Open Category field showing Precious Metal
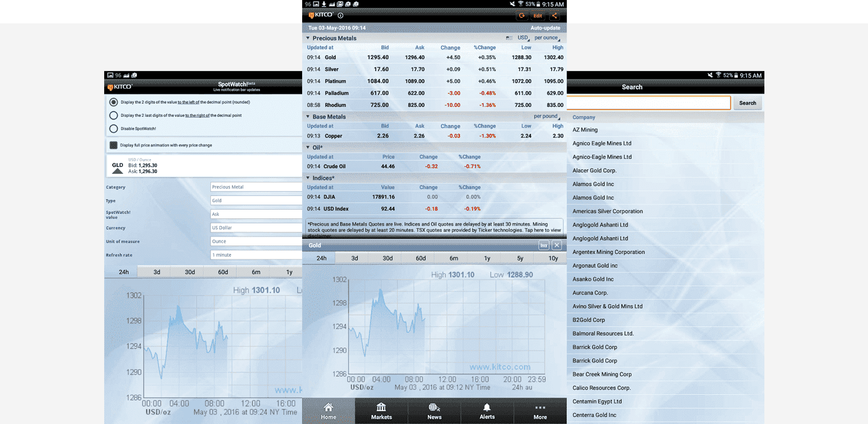 (256, 187)
